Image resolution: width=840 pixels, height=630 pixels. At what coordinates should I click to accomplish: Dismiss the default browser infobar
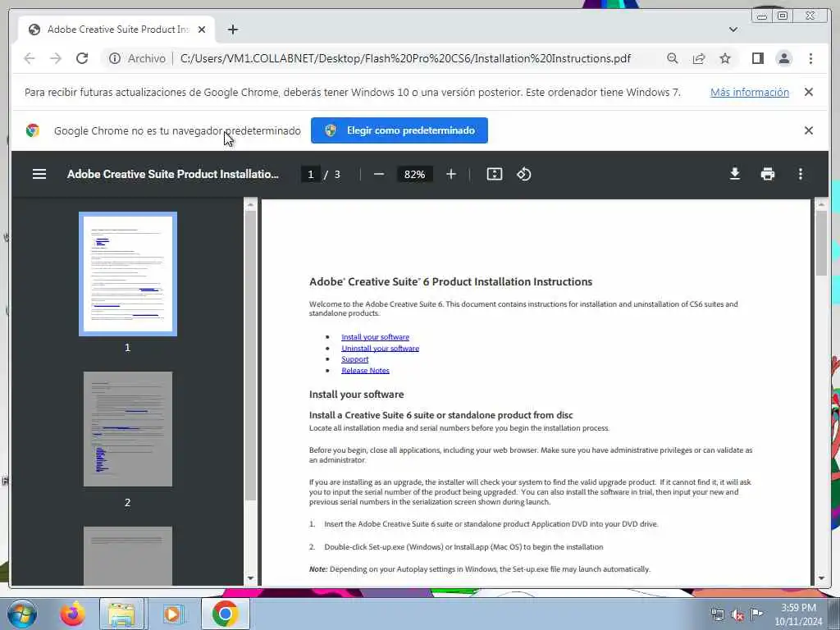pos(808,130)
